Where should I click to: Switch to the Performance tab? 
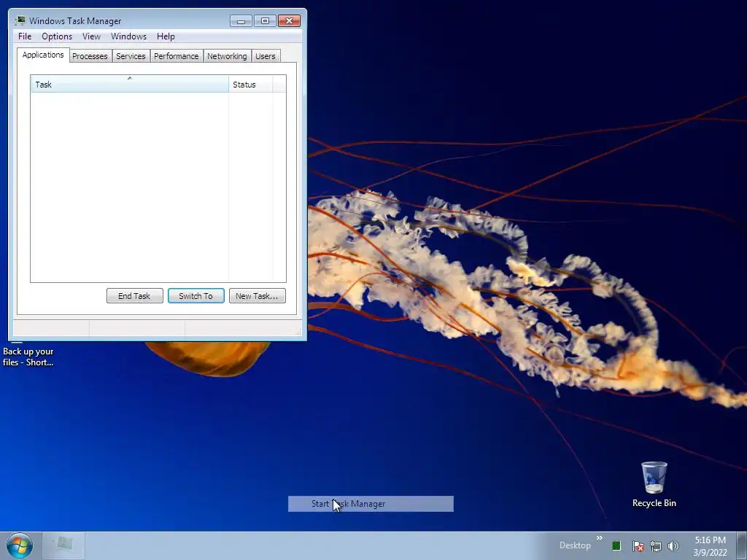[x=177, y=56]
